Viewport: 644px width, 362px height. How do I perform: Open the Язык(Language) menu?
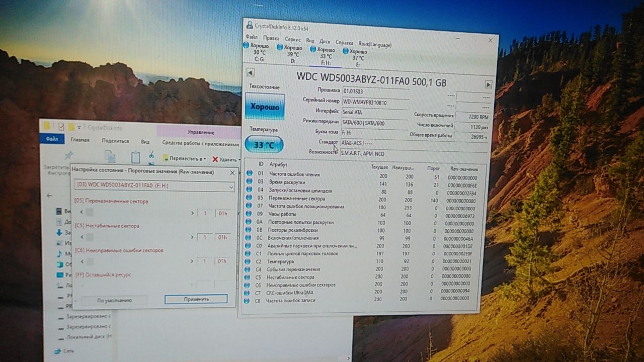(x=374, y=44)
